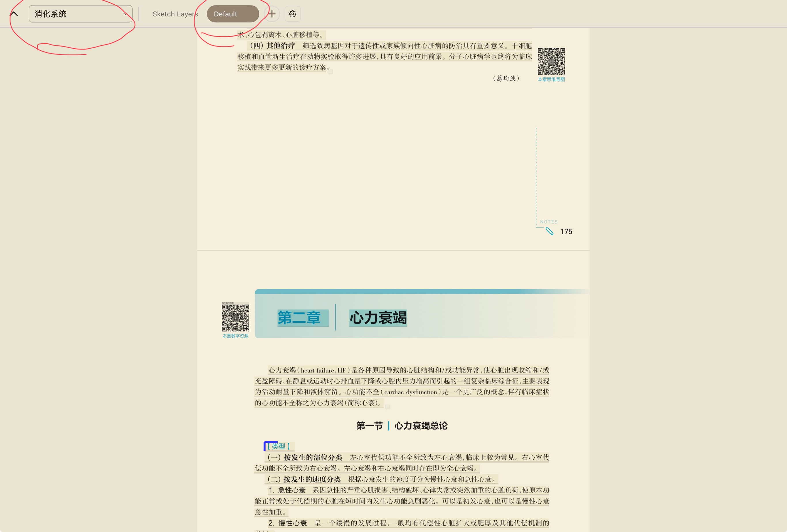Click the 第一节 心力衰竭总论 heading
Image resolution: width=787 pixels, height=532 pixels.
(402, 426)
